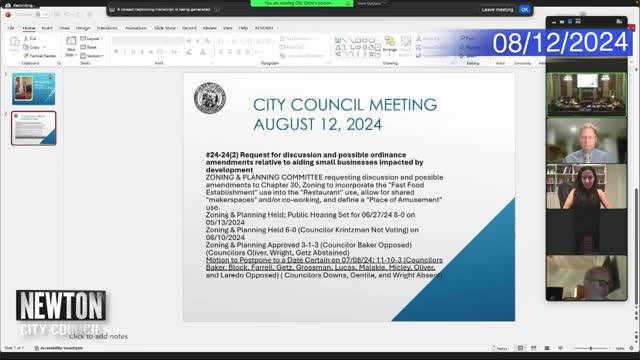Click the Leave meeting button

click(497, 9)
